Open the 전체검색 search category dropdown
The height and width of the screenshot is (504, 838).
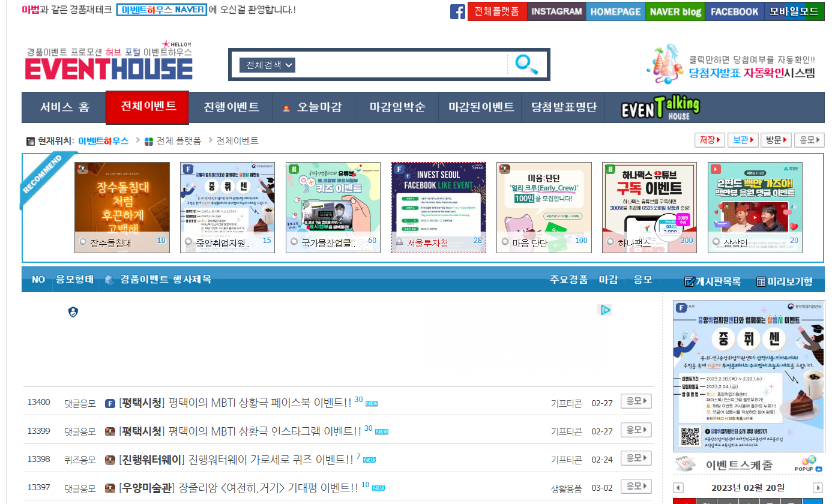tap(267, 65)
